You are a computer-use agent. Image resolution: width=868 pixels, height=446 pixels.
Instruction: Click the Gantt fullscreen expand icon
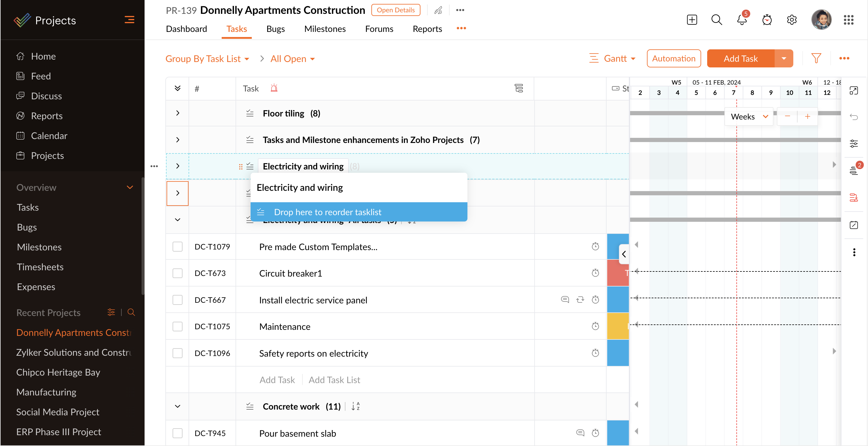pos(854,91)
